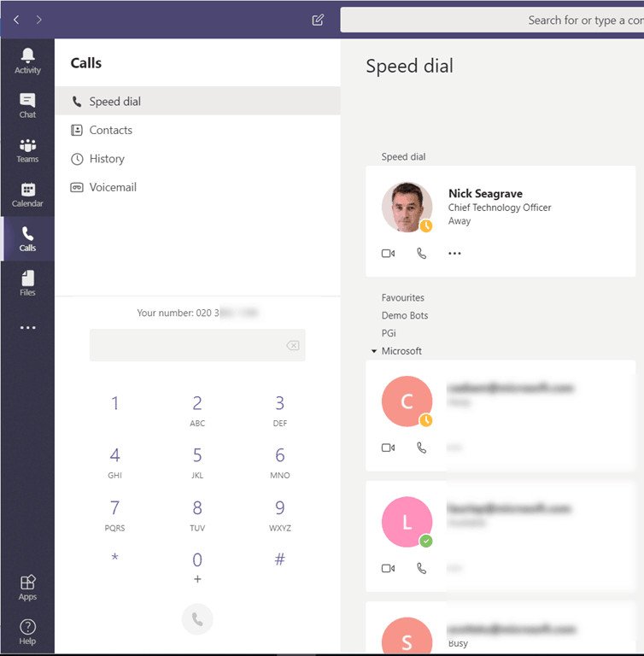Click the C contact avatar
The image size is (644, 656).
[x=407, y=401]
